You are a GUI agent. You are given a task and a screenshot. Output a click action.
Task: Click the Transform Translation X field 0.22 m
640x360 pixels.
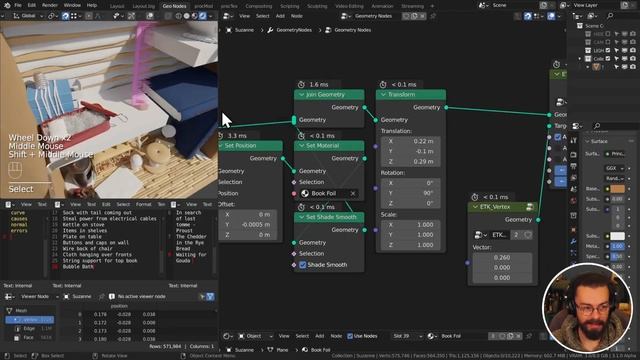[x=411, y=141]
